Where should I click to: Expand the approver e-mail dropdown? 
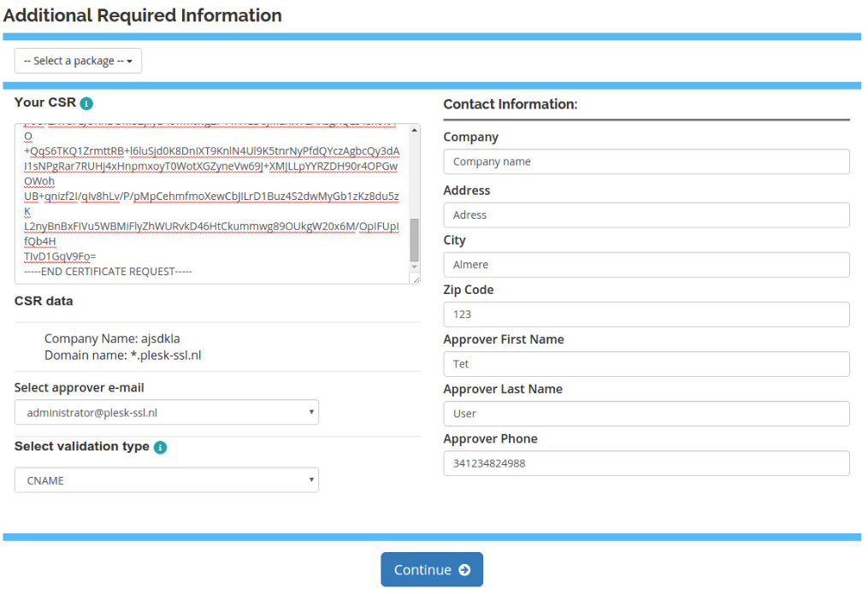[167, 413]
